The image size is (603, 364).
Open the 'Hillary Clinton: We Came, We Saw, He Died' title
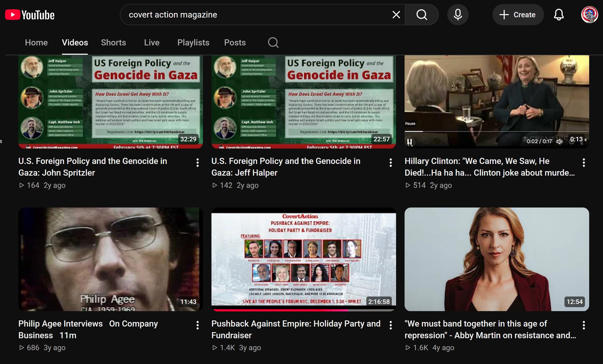click(x=490, y=167)
